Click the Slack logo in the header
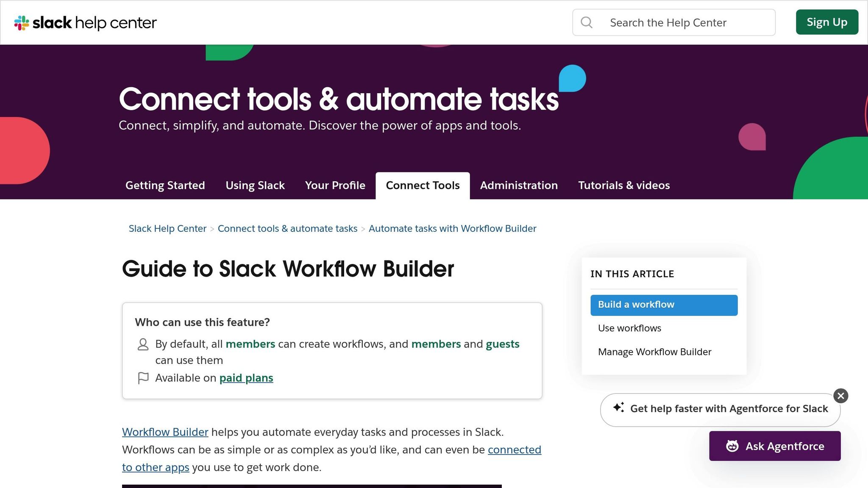868x488 pixels. tap(21, 22)
